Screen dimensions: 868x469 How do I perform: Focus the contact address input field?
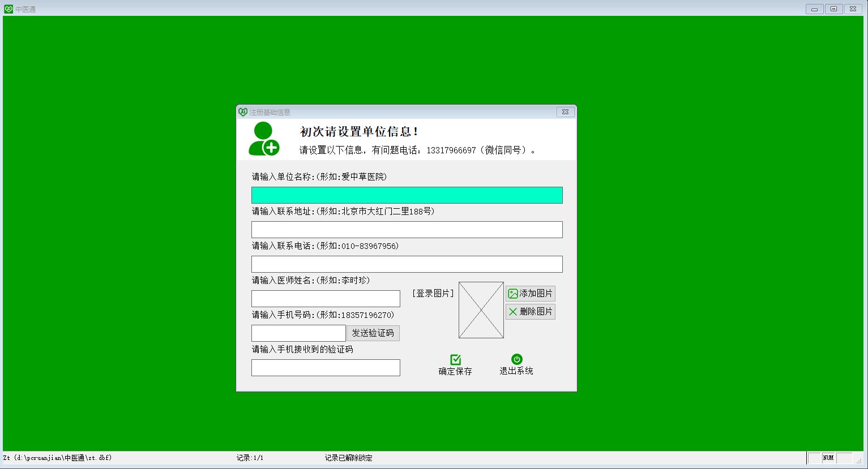[x=407, y=230]
